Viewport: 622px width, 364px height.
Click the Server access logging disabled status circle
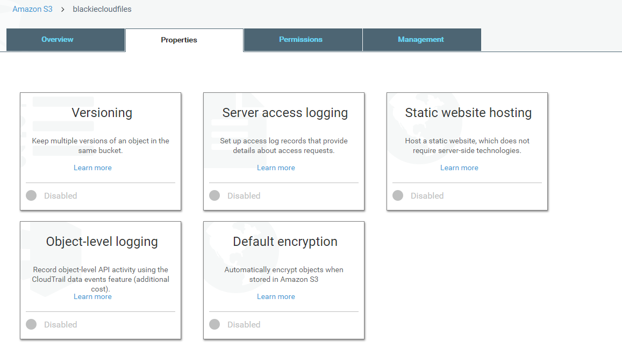click(215, 196)
